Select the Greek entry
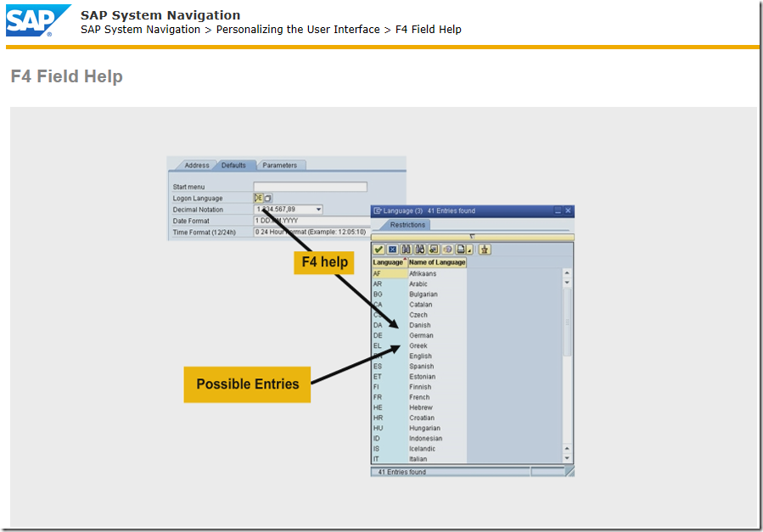The width and height of the screenshot is (763, 532). [419, 345]
